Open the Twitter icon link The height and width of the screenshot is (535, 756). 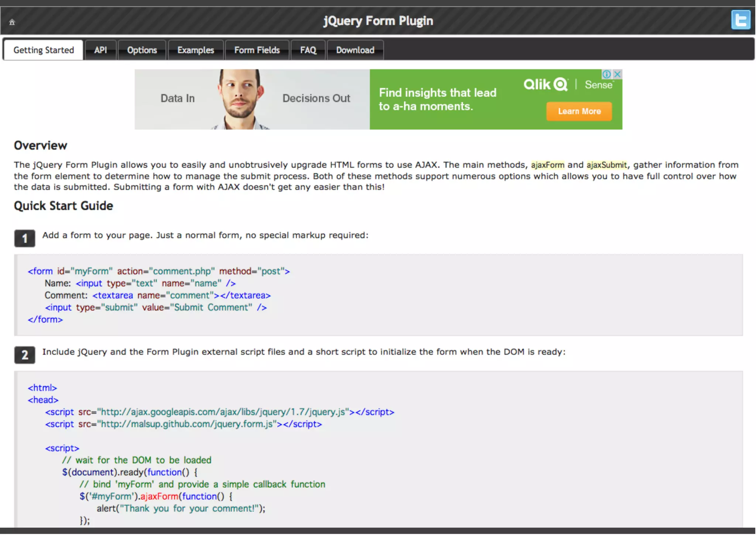pos(740,20)
